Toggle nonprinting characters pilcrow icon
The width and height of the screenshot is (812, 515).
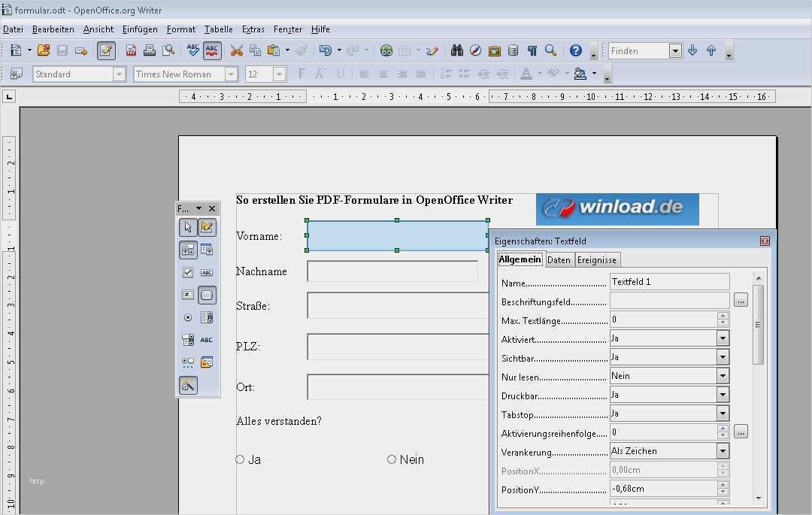coord(532,50)
